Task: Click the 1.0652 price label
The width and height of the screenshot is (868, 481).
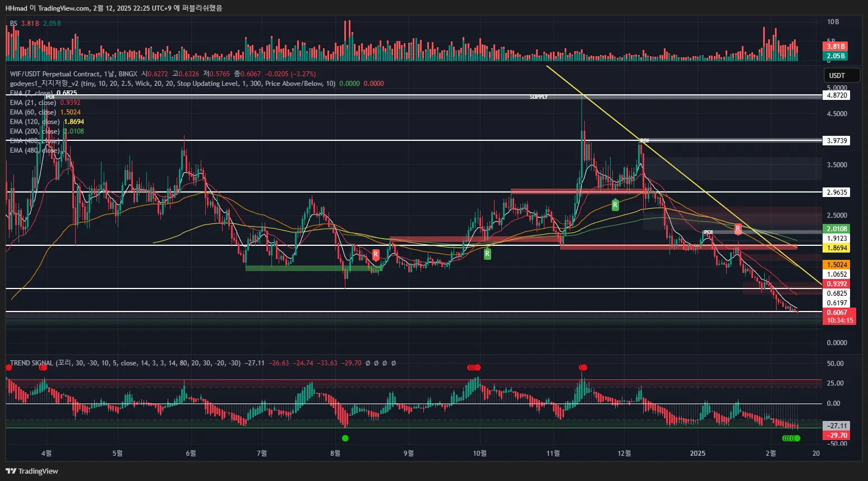Action: (x=837, y=274)
